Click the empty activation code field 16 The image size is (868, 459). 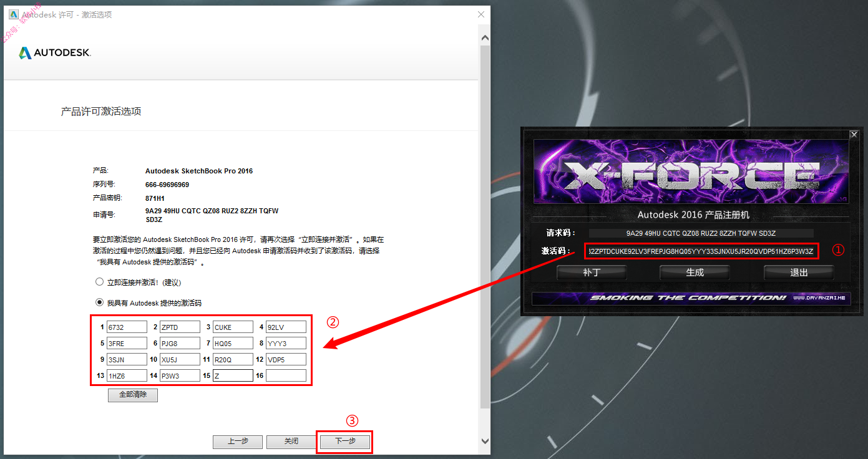286,375
